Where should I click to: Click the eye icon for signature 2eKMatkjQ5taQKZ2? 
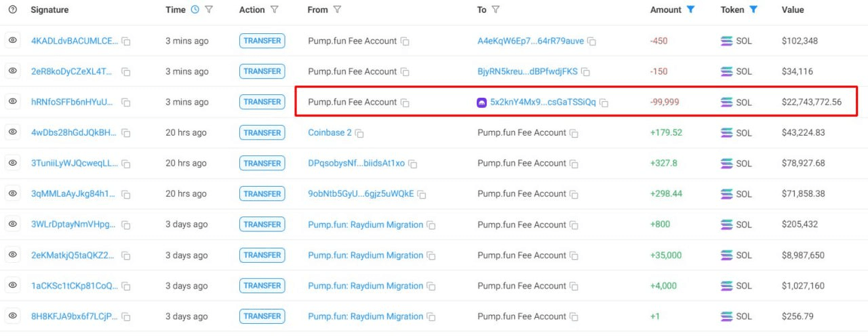point(12,255)
